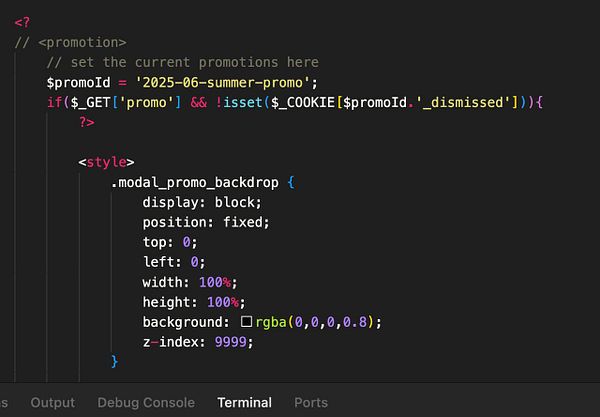
Task: Click the closing brace of the CSS rule
Action: coord(114,362)
